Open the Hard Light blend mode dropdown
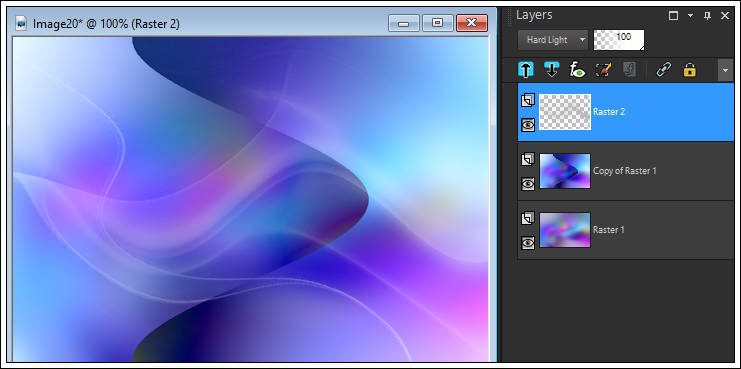 (553, 40)
